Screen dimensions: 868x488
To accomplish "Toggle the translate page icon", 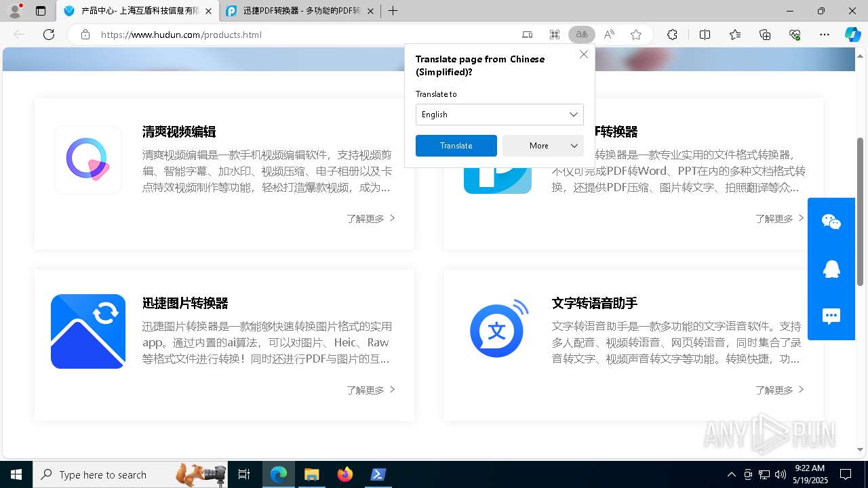I will pyautogui.click(x=582, y=35).
